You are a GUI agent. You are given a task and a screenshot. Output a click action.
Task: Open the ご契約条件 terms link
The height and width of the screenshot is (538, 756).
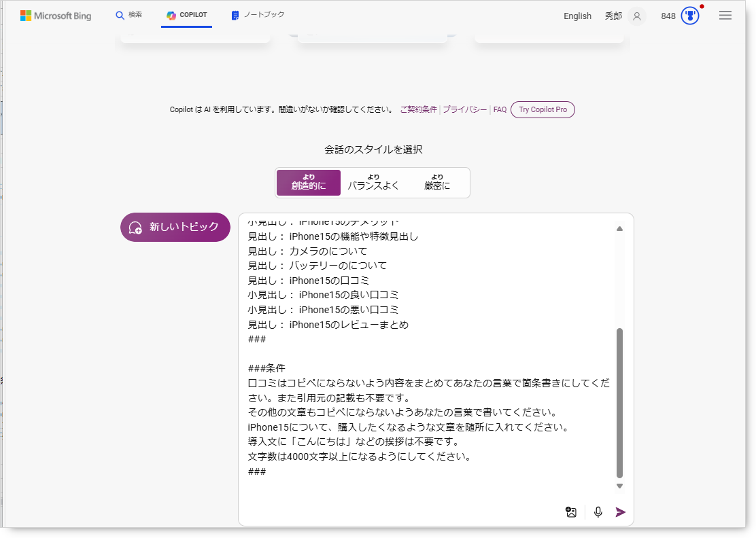point(419,110)
